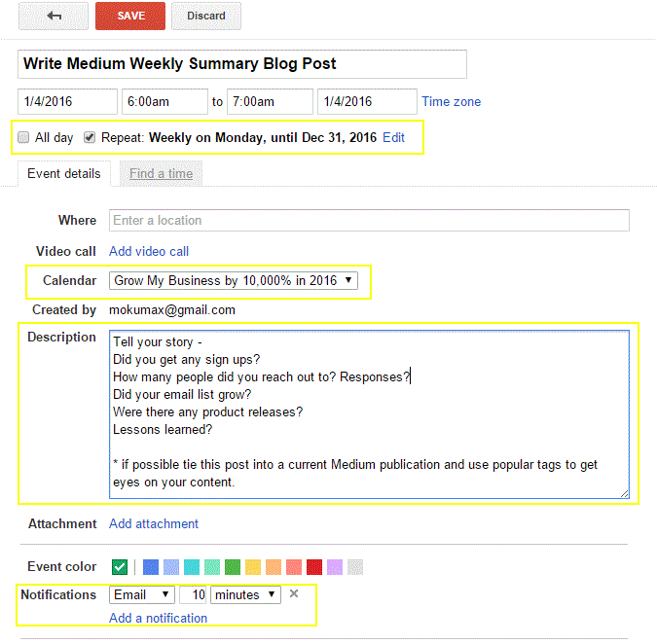Viewport: 657px width, 644px height.
Task: Click the 7:00am end time field
Action: pos(270,101)
